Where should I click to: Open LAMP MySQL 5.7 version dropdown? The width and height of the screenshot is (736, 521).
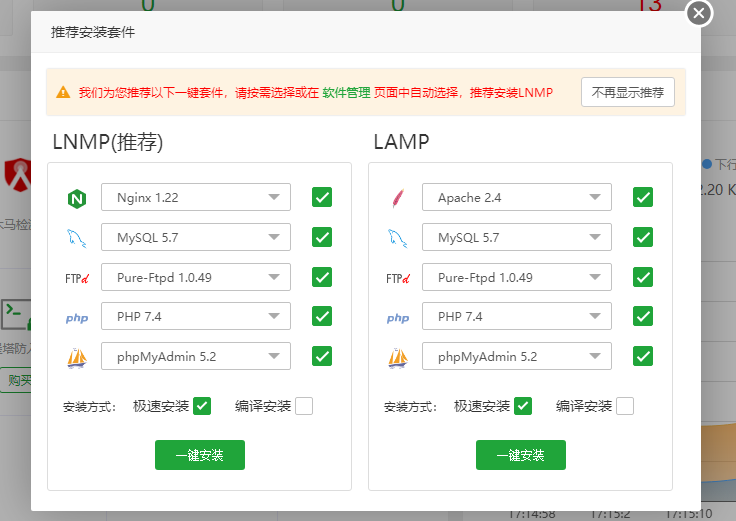(517, 237)
